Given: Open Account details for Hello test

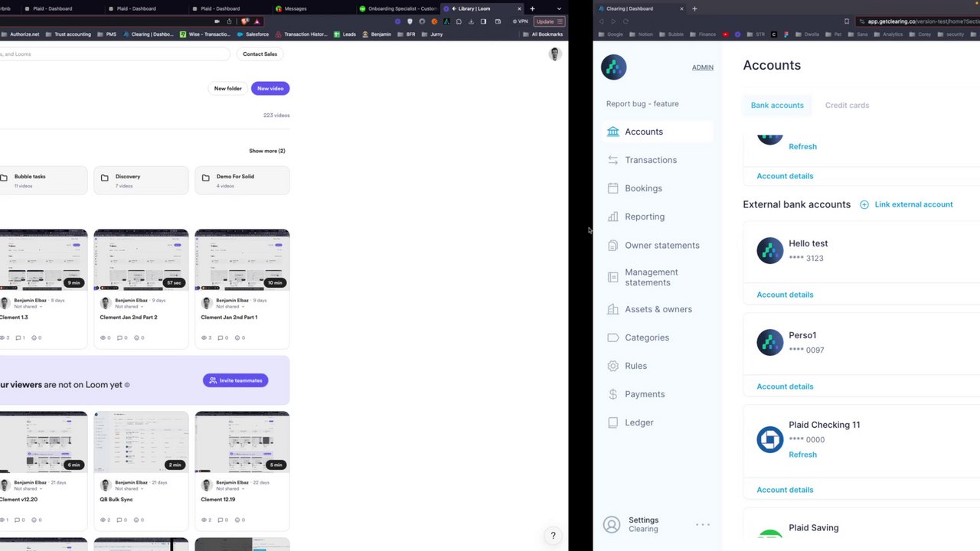Looking at the screenshot, I should pyautogui.click(x=785, y=295).
